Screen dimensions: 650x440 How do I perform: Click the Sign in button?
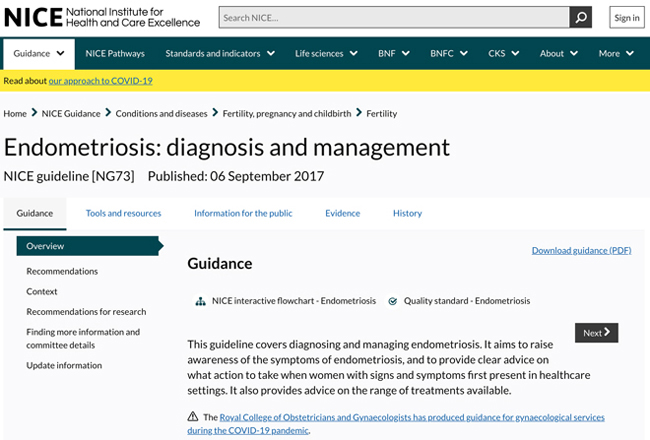pos(627,17)
